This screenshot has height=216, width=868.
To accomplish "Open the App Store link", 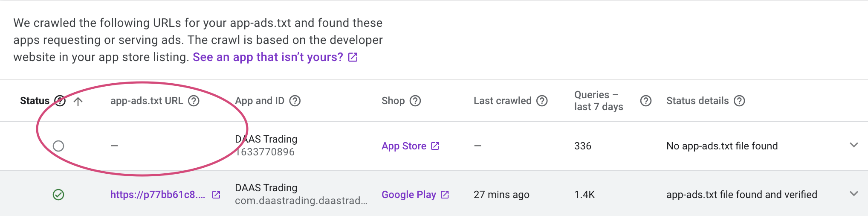I will (404, 146).
